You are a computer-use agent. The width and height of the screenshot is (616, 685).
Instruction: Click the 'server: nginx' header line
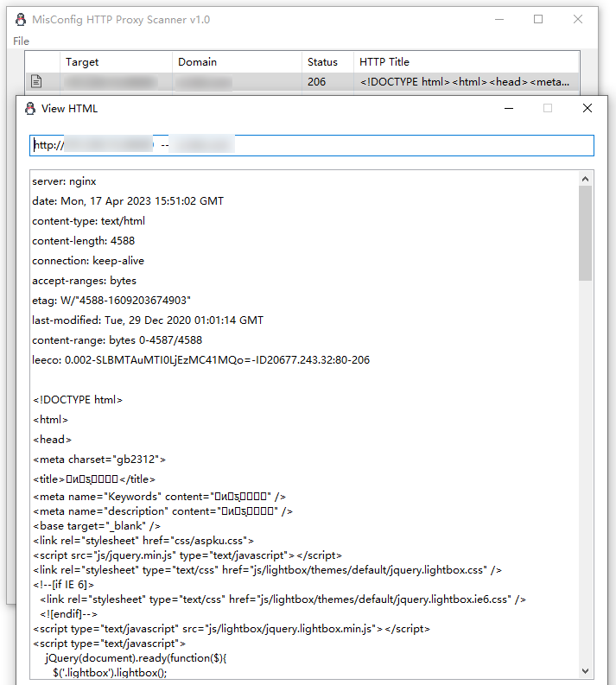click(x=64, y=181)
